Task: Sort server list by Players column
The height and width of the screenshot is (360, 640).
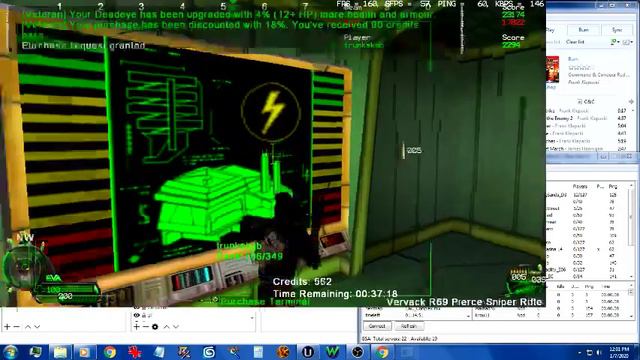Action: coord(580,186)
